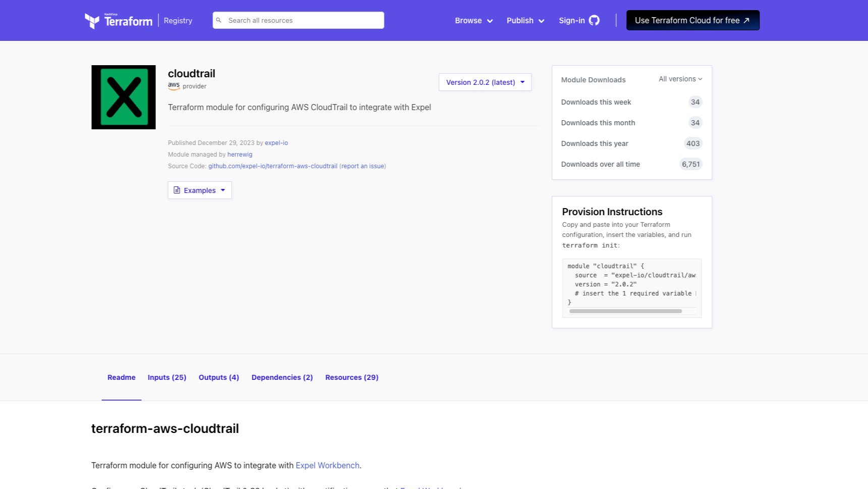Click the Provision Instructions heading
Image resolution: width=868 pixels, height=489 pixels.
612,212
